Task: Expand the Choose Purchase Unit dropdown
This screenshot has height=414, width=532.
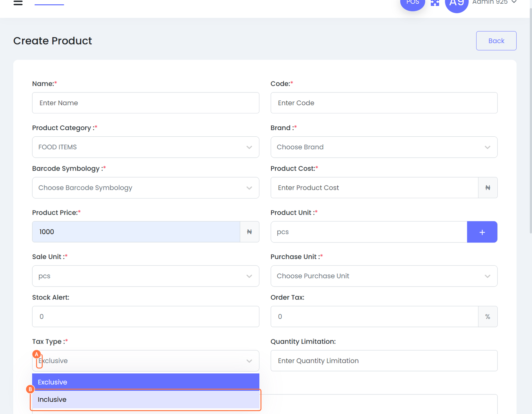Action: coord(384,276)
